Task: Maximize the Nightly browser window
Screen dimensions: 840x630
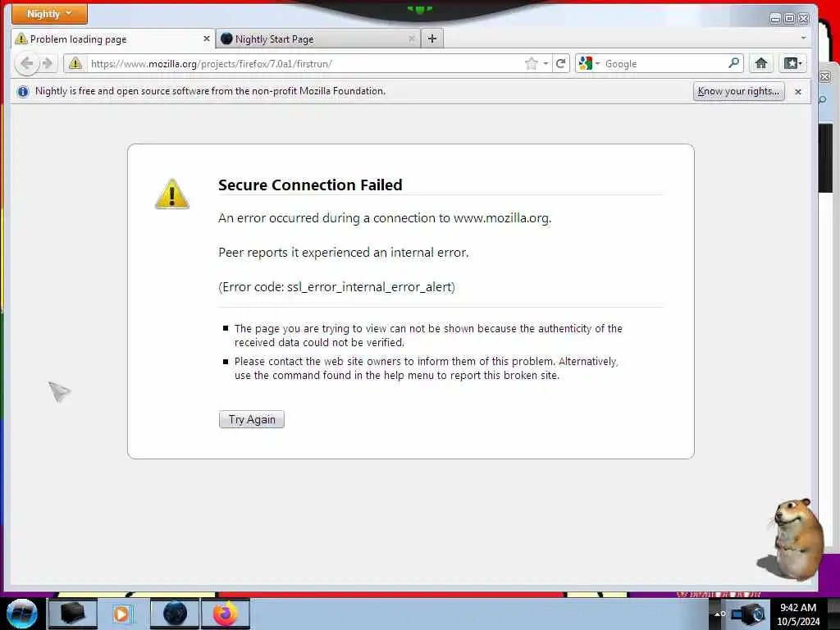Action: pos(789,19)
